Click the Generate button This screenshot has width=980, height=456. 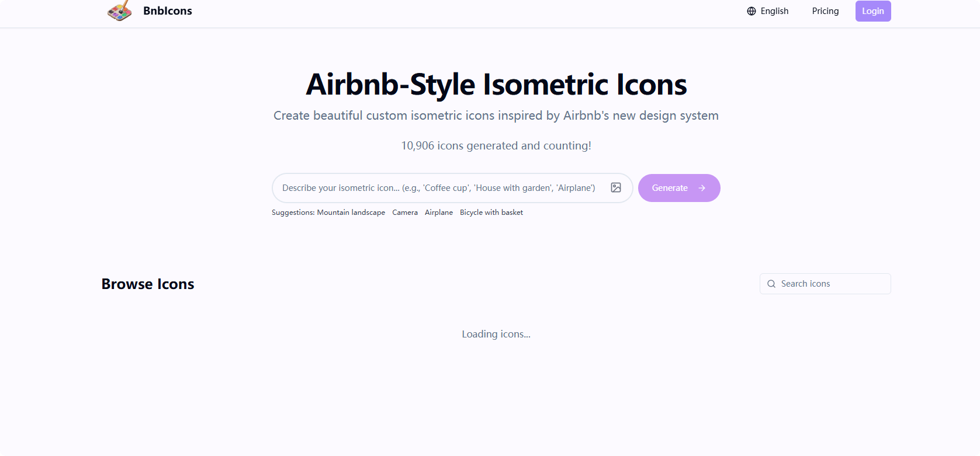point(679,188)
